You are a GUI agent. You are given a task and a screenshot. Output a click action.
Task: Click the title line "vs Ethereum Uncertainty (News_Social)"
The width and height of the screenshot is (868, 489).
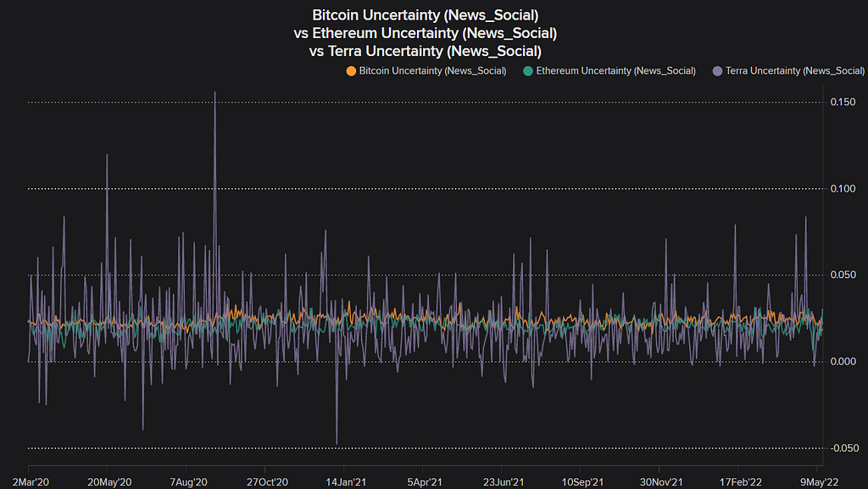pyautogui.click(x=426, y=33)
